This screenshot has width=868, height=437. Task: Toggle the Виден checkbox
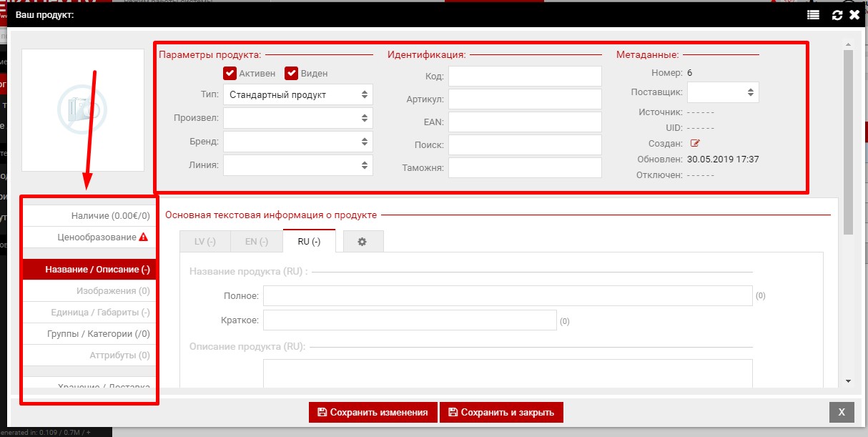(x=291, y=73)
